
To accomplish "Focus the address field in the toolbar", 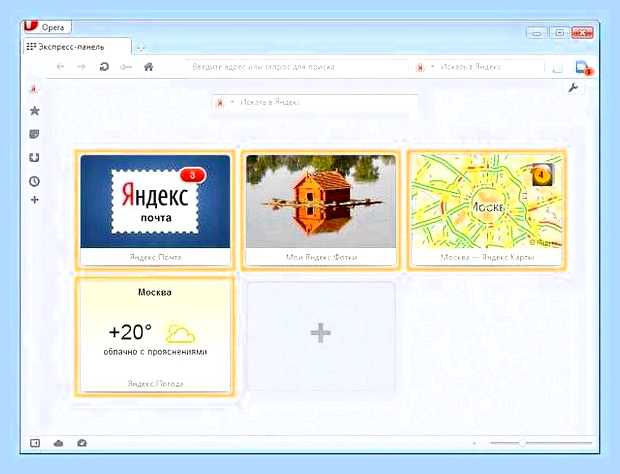I will click(x=295, y=67).
